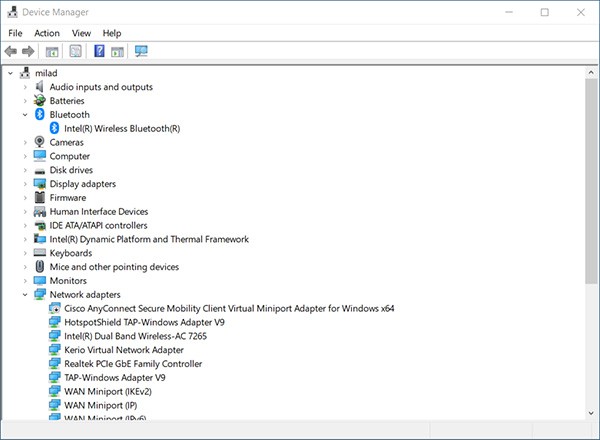This screenshot has width=600, height=440.
Task: Expand the Batteries category
Action: point(25,101)
